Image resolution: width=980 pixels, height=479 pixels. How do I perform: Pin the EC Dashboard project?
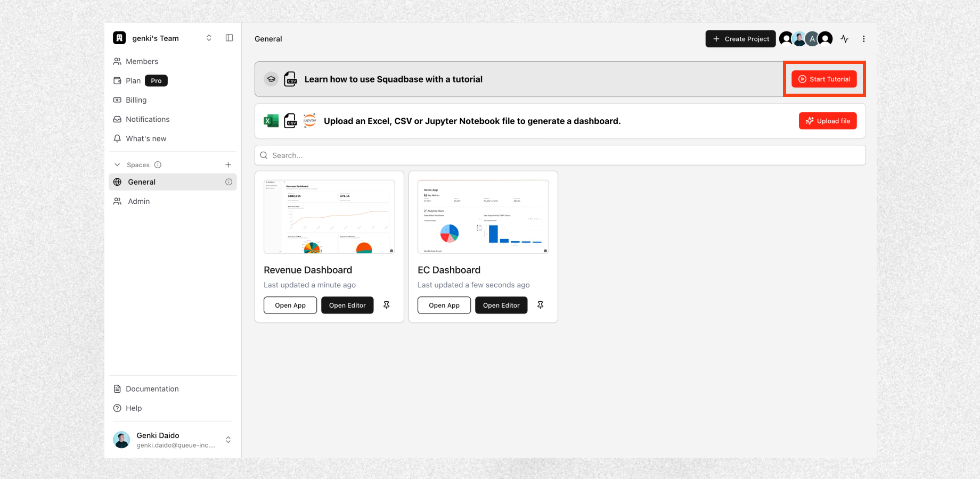[x=541, y=305]
